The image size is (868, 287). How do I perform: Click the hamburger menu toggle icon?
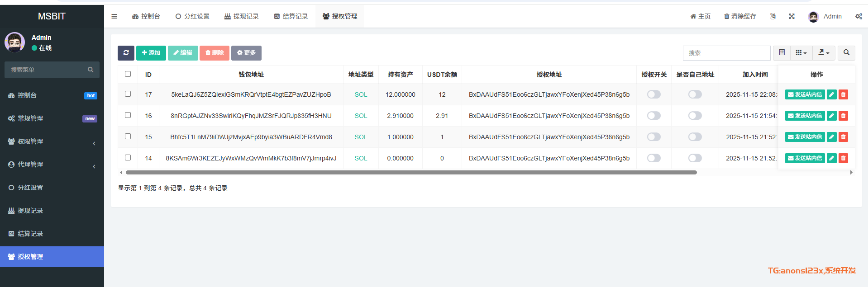[x=114, y=16]
